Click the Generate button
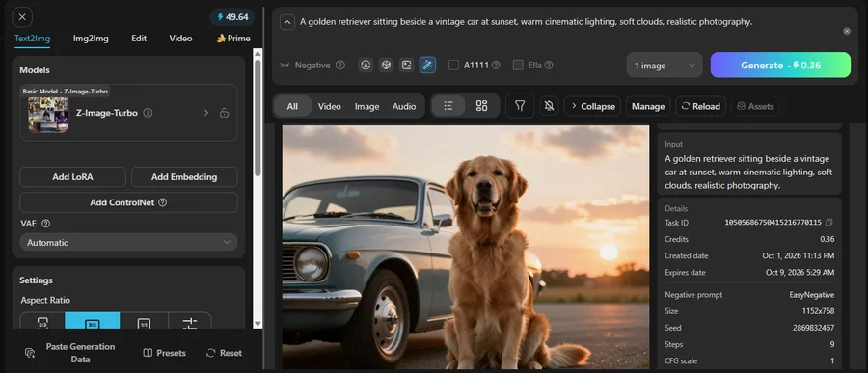Viewport: 868px width, 373px height. tap(780, 66)
